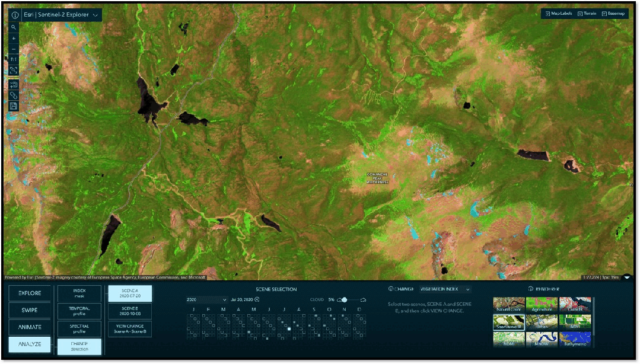Open the 2020 year dropdown
Viewport: 640px width, 364px height.
[205, 300]
